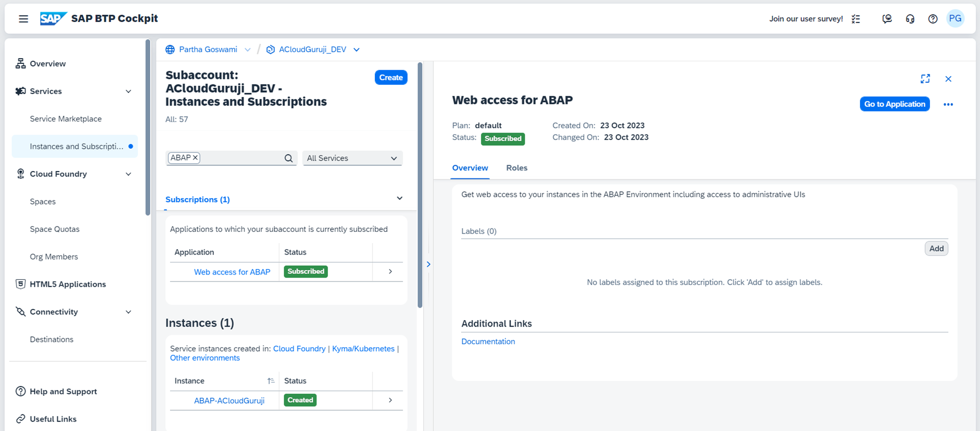Image resolution: width=980 pixels, height=431 pixels.
Task: Collapse the Subscriptions section
Action: coord(399,199)
